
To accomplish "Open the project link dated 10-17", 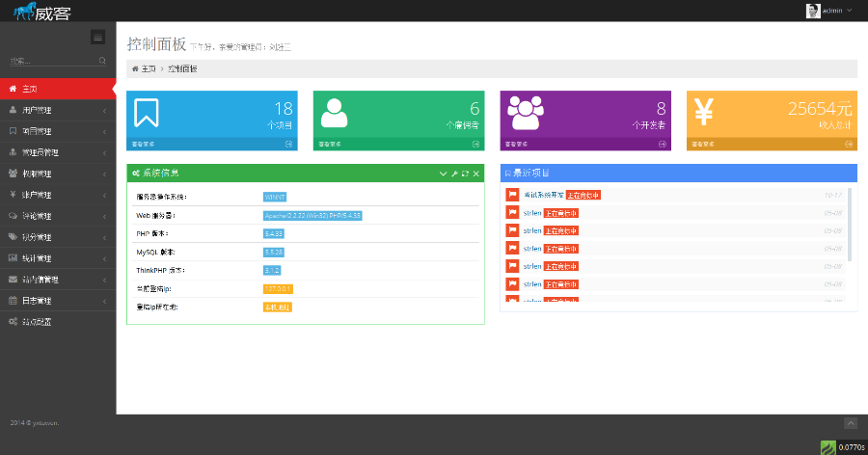I will point(544,195).
